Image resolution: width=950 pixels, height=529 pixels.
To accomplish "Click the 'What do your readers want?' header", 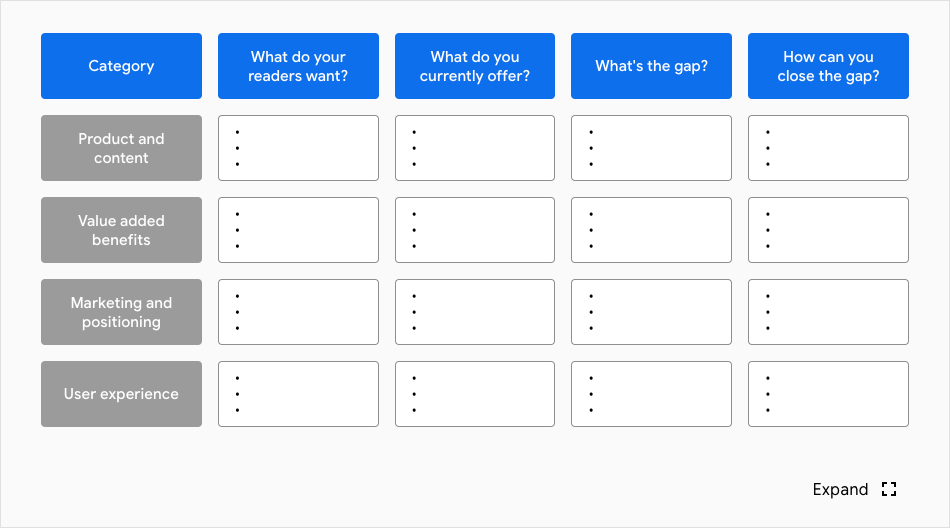I will coord(298,66).
